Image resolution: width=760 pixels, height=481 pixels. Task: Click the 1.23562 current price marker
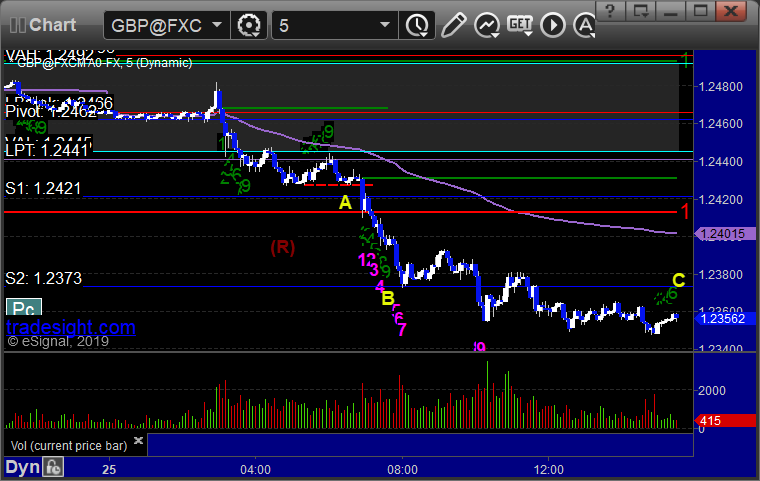pyautogui.click(x=725, y=319)
